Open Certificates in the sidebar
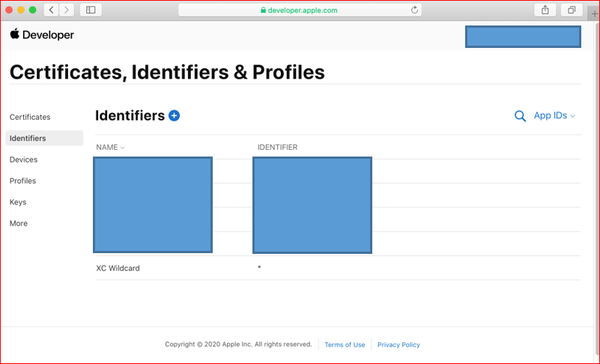This screenshot has height=364, width=600. 30,117
